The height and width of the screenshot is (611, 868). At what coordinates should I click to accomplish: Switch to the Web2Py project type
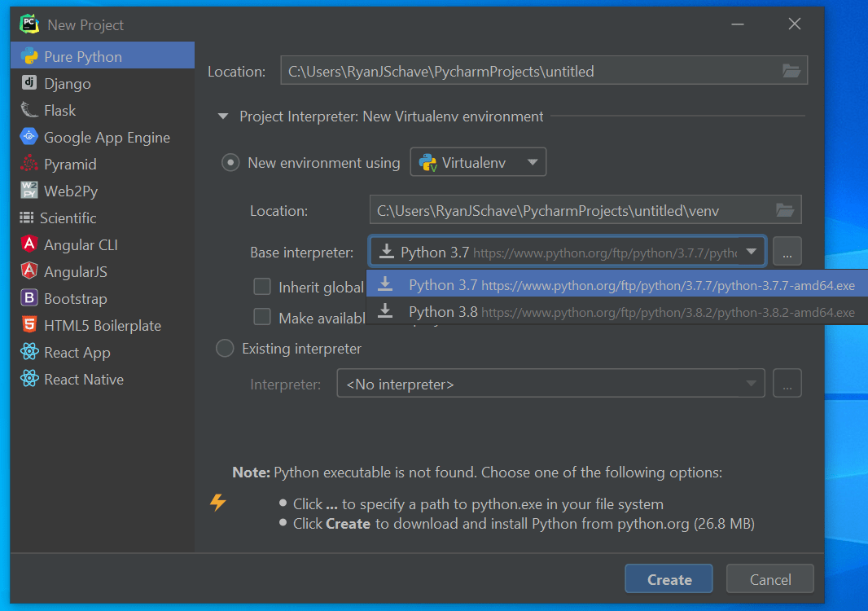coord(75,191)
